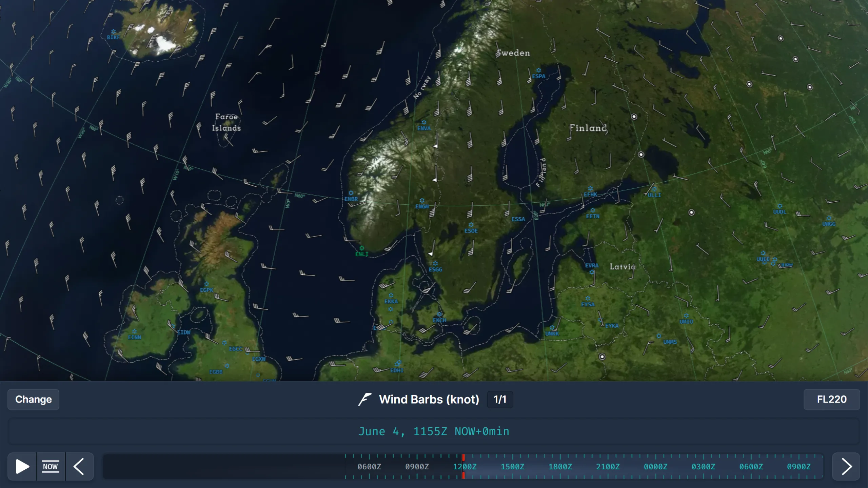This screenshot has height=488, width=868.
Task: Click the 1/1 layer count badge
Action: (x=499, y=399)
